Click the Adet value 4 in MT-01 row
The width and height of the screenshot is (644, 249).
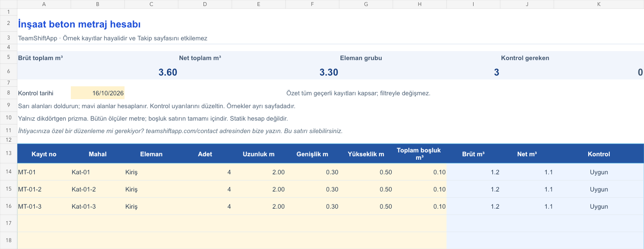tap(205, 172)
